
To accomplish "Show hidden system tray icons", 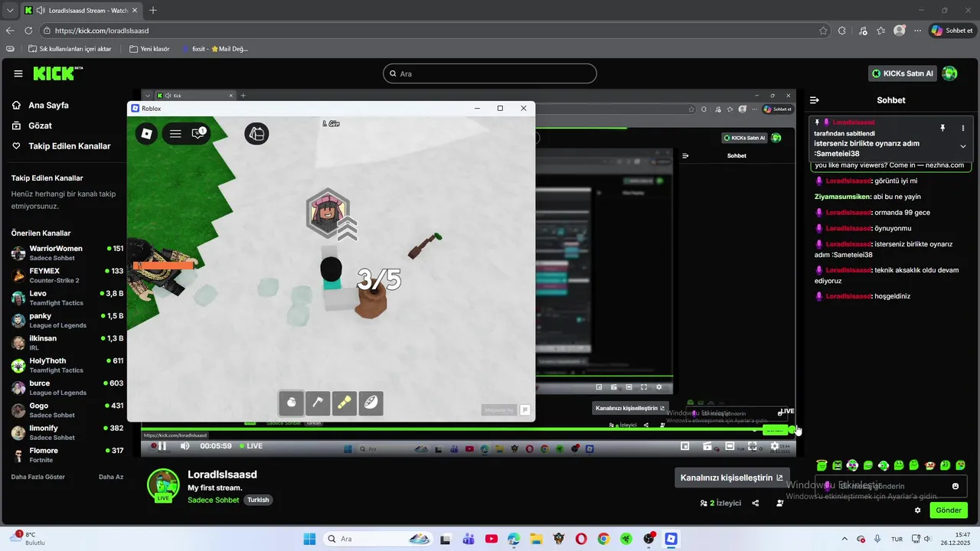I will (x=844, y=539).
